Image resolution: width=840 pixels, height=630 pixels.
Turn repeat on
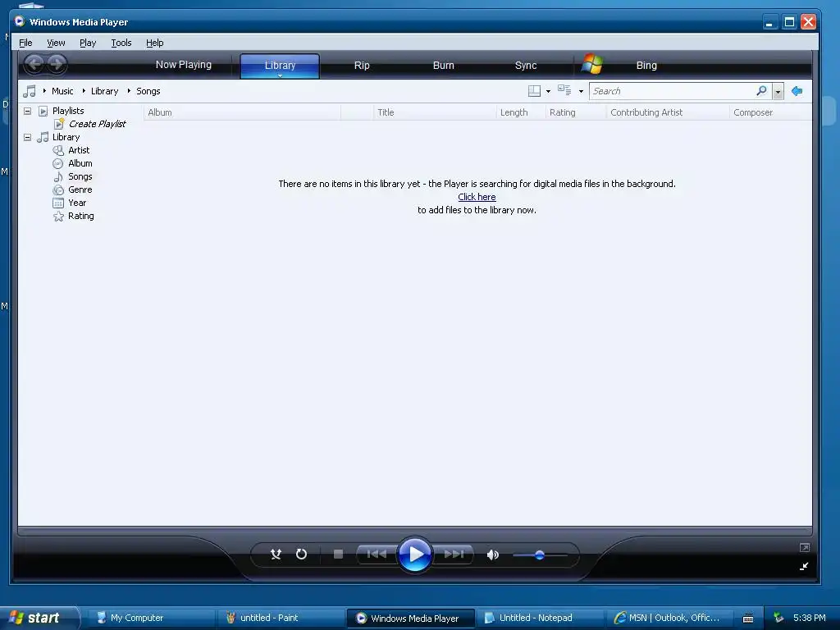click(302, 554)
